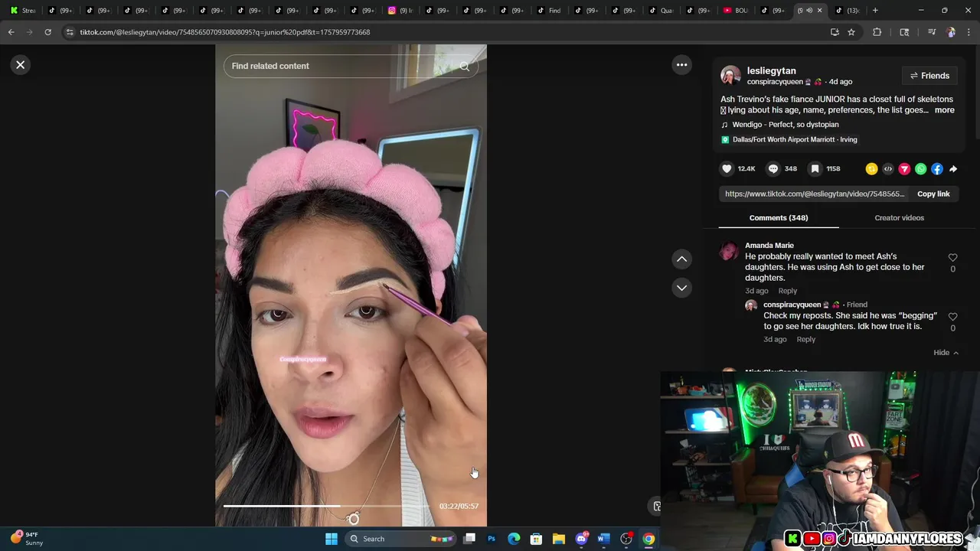The image size is (980, 551).
Task: Reply to conspiracyqueen's comment
Action: point(805,340)
